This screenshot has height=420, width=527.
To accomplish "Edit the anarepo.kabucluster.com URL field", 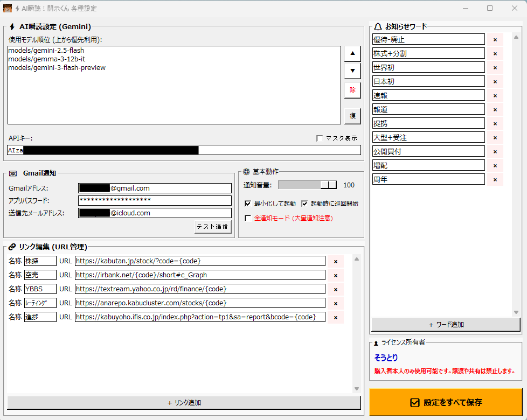I will (200, 303).
